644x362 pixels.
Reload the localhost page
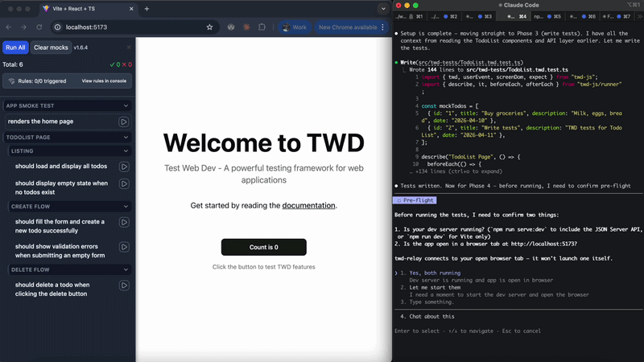[39, 27]
